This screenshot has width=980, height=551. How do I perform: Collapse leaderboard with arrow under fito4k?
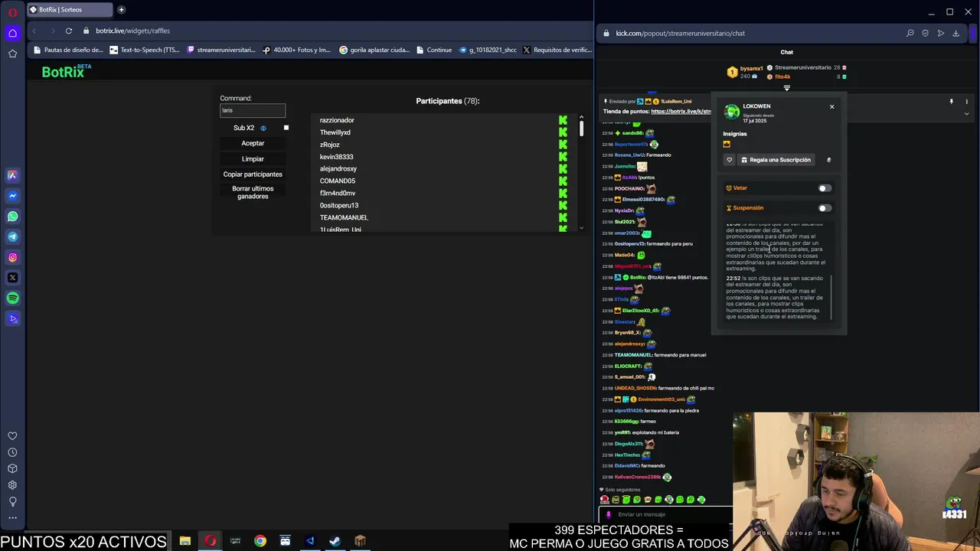point(786,87)
